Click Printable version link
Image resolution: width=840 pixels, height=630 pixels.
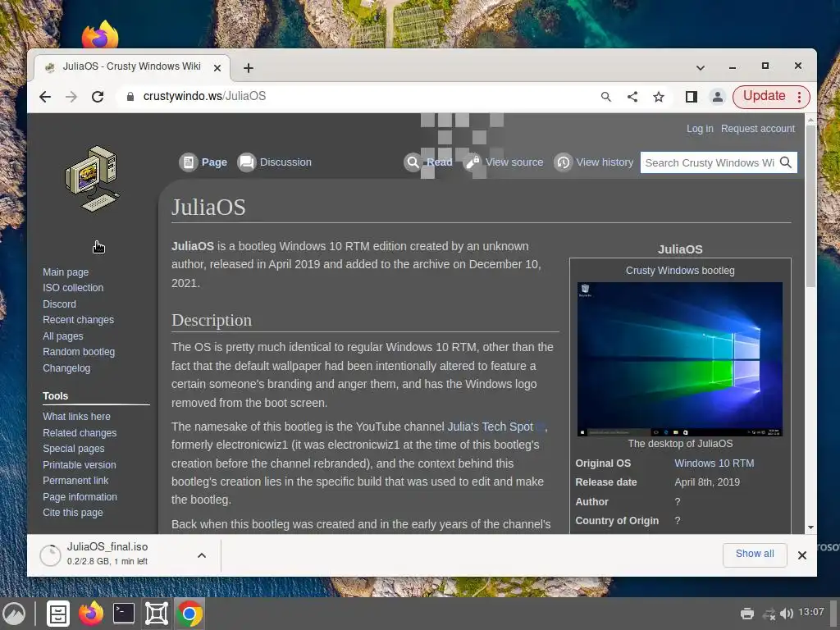point(80,464)
